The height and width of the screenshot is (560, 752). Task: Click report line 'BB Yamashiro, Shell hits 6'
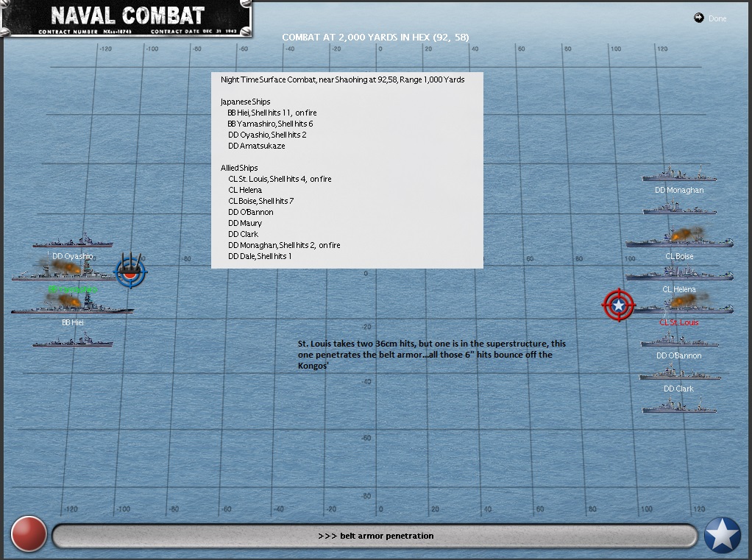pos(270,124)
